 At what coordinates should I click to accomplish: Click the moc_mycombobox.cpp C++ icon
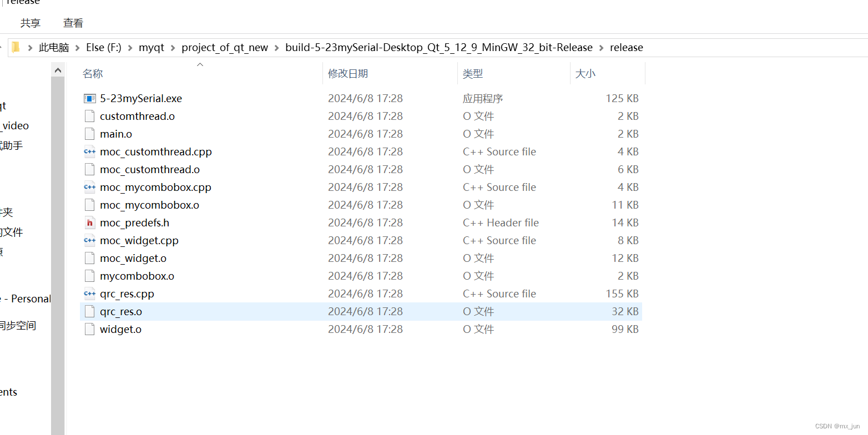click(x=89, y=187)
